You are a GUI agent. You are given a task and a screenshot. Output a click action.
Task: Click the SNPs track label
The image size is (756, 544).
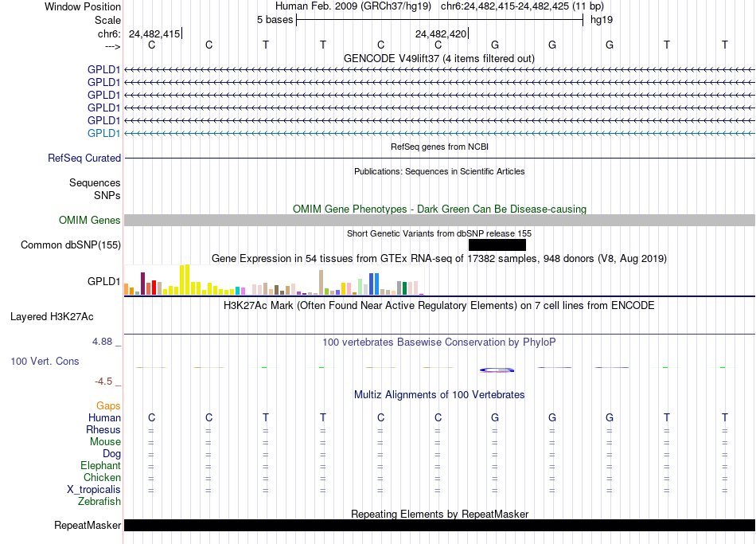pos(107,195)
